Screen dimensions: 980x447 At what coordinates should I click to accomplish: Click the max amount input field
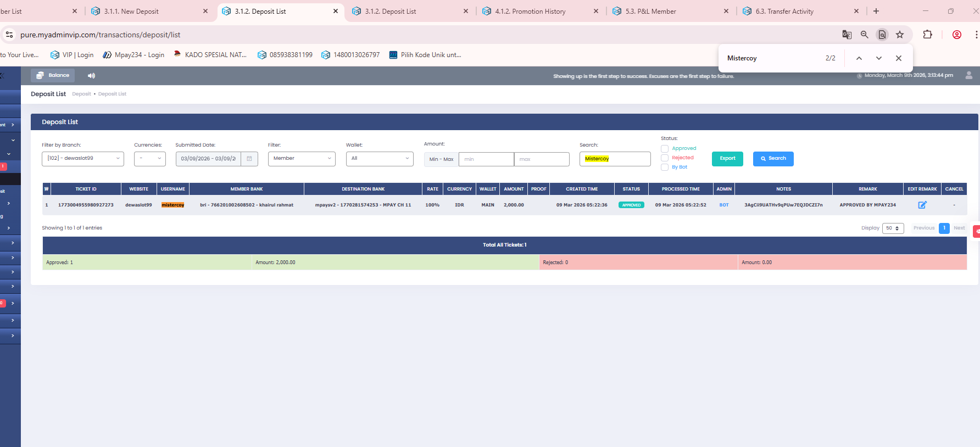click(x=542, y=159)
